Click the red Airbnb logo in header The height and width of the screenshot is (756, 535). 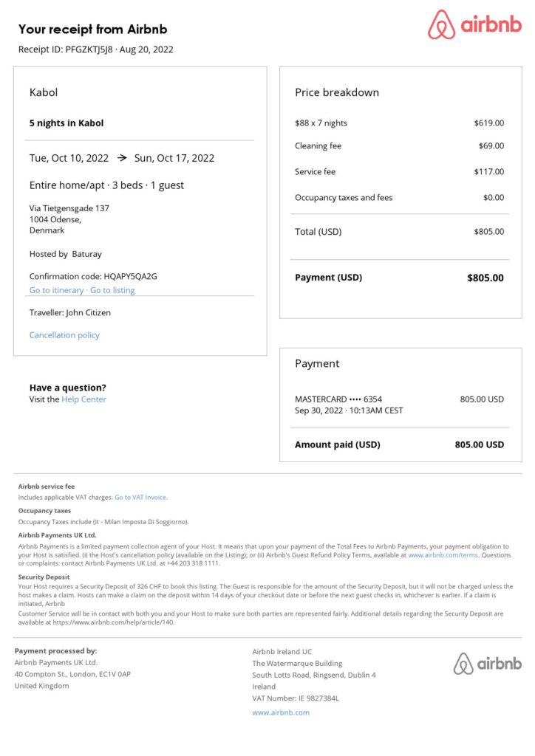474,25
